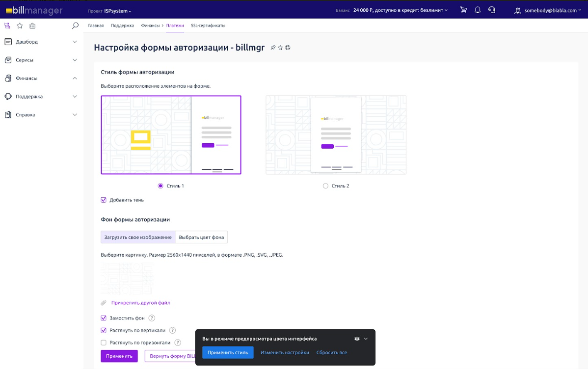
Task: Click the paperclip attach icon
Action: (104, 303)
